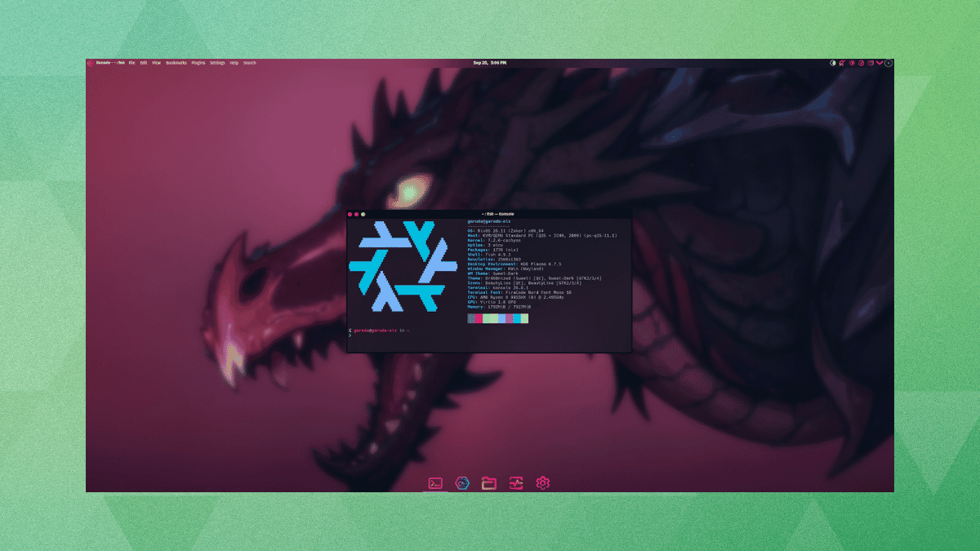Open the Plugins menu
The height and width of the screenshot is (551, 980).
pyautogui.click(x=198, y=63)
